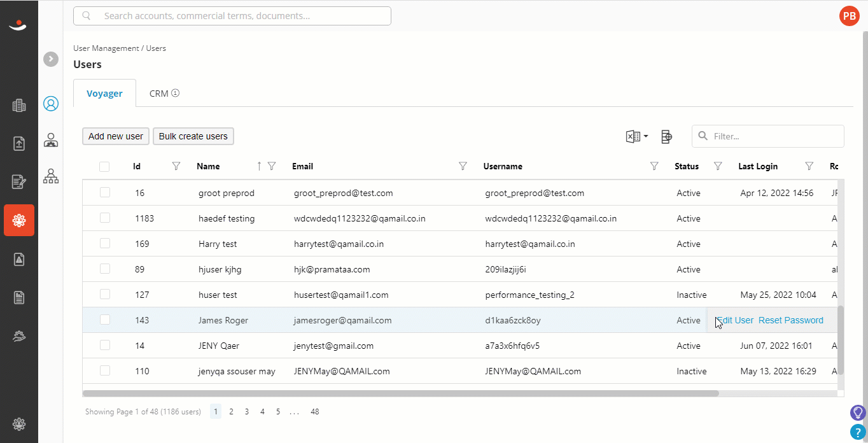The width and height of the screenshot is (868, 443).
Task: Open the document edit pencil sidebar icon
Action: pos(19,182)
